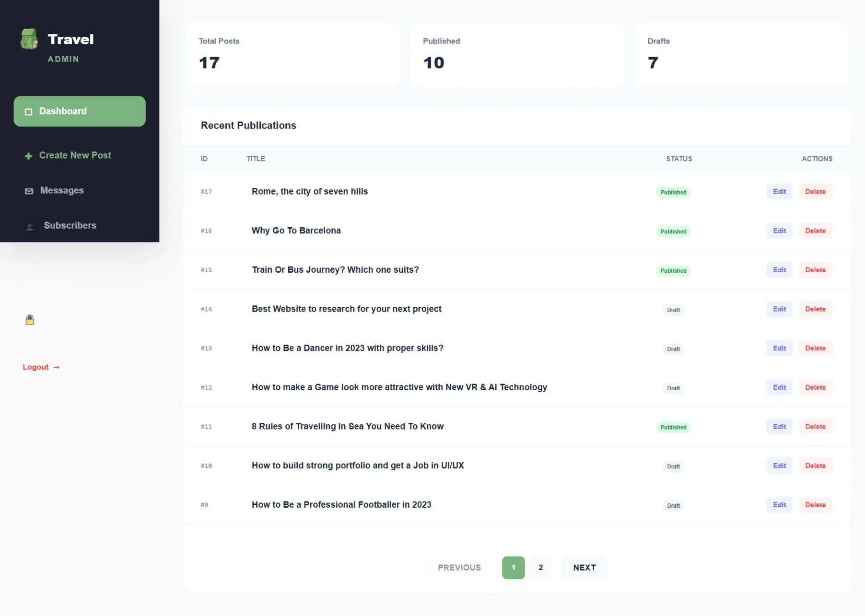This screenshot has width=865, height=616.
Task: Go to Messages section
Action: pyautogui.click(x=80, y=190)
